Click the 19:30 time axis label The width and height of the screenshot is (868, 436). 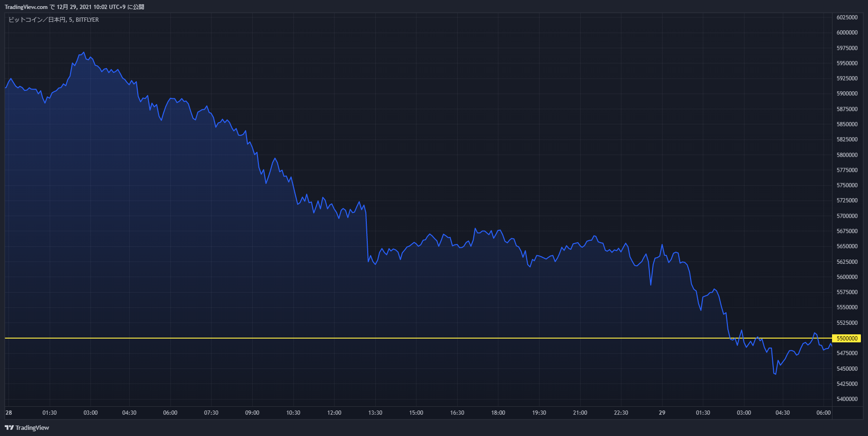pyautogui.click(x=539, y=413)
